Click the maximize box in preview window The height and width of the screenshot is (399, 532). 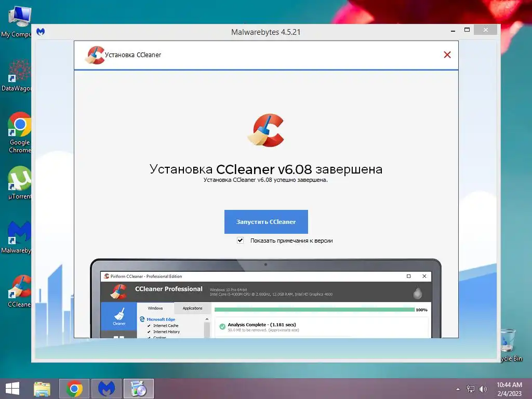pos(408,276)
